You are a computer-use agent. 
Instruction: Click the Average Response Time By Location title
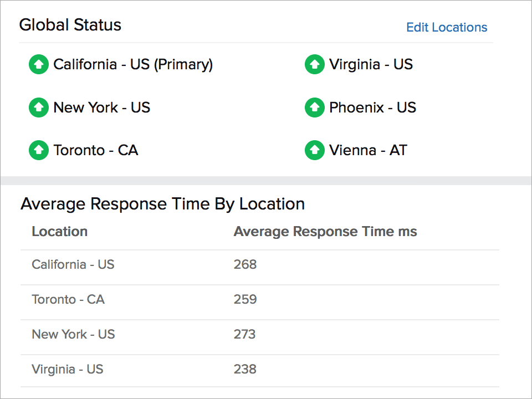click(162, 203)
